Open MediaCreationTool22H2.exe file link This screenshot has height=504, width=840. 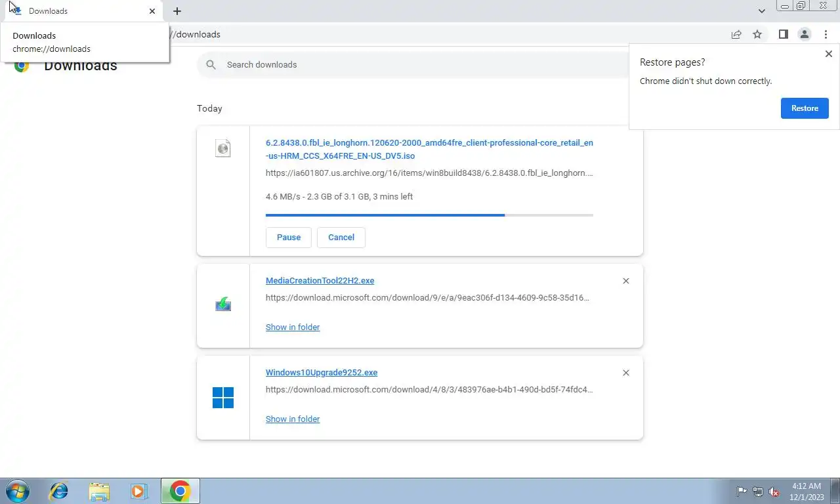pyautogui.click(x=320, y=280)
